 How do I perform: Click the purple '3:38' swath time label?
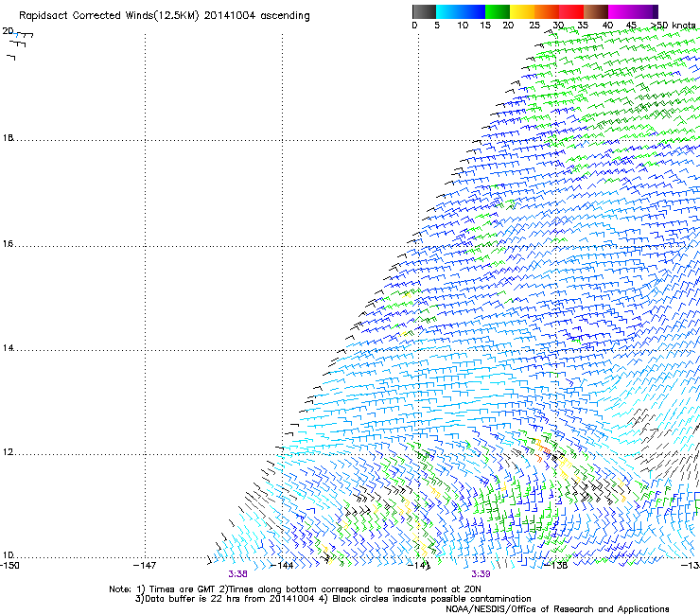237,574
